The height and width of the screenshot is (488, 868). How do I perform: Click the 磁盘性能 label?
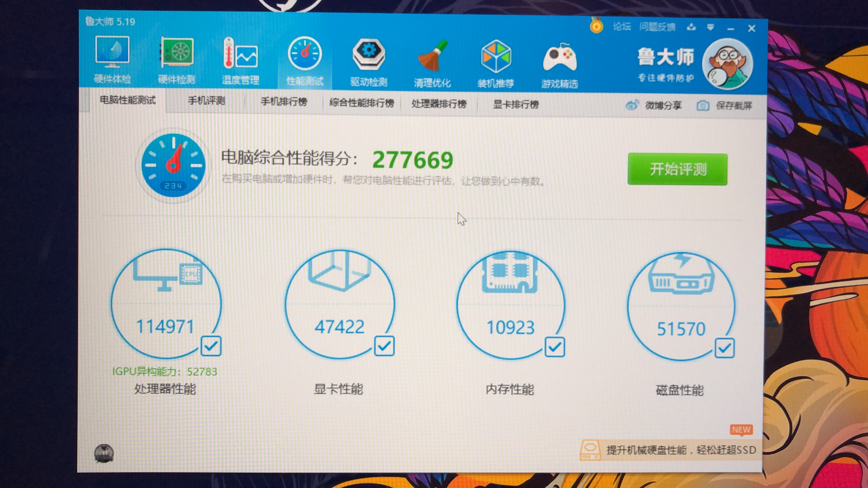680,390
